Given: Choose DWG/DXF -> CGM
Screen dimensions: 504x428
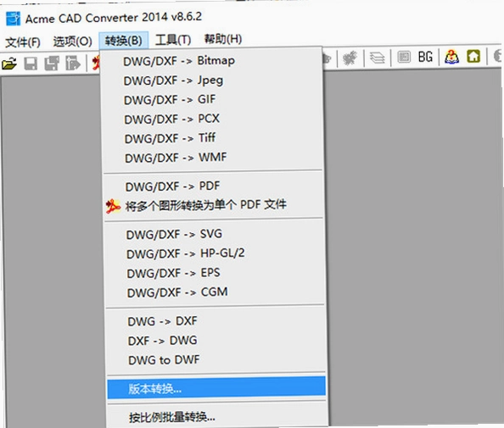Looking at the screenshot, I should [x=216, y=292].
